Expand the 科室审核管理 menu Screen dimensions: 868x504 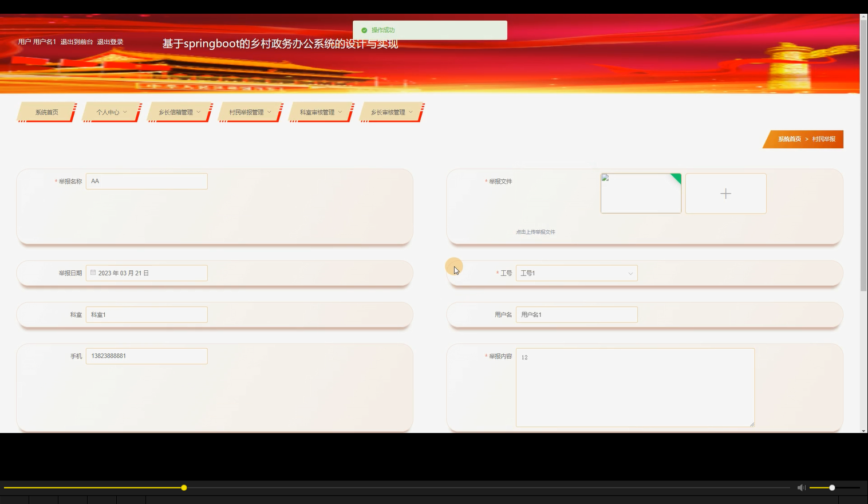(x=321, y=112)
